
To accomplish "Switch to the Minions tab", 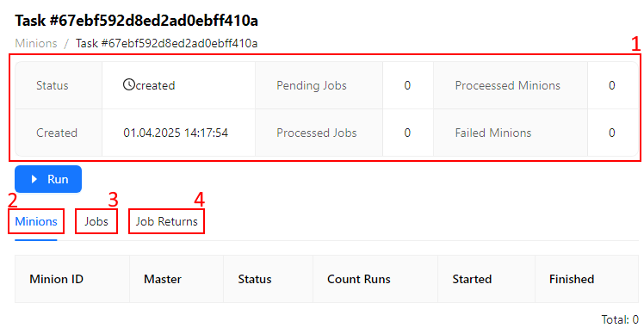I will 36,221.
